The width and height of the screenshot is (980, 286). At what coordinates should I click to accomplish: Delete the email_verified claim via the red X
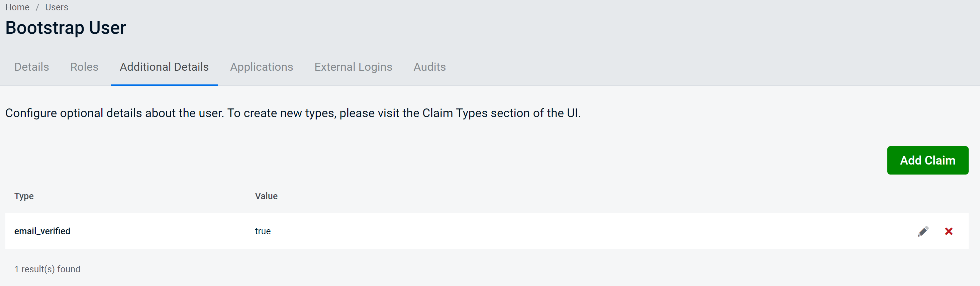coord(949,231)
